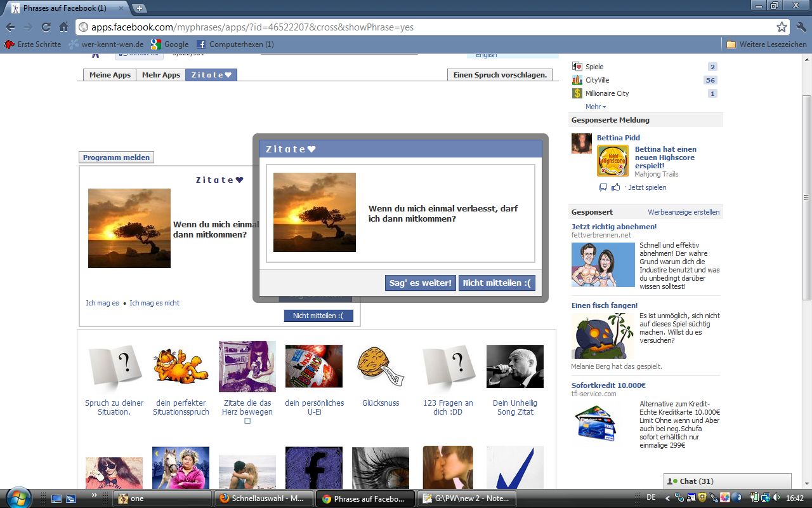Click the sunset thumbnail in the dialog
The height and width of the screenshot is (508, 812).
[x=315, y=212]
